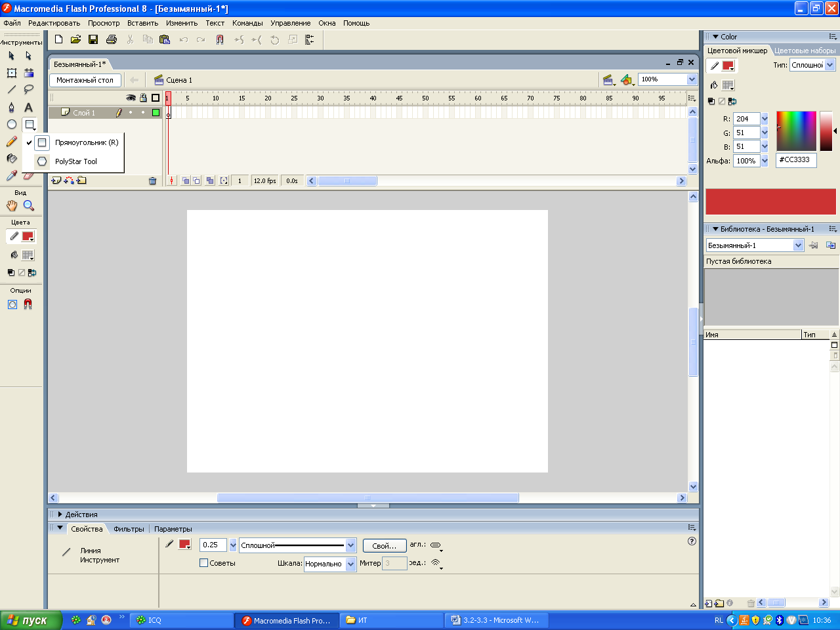The height and width of the screenshot is (630, 840).
Task: Click the Монтажный стол button
Action: pos(85,80)
